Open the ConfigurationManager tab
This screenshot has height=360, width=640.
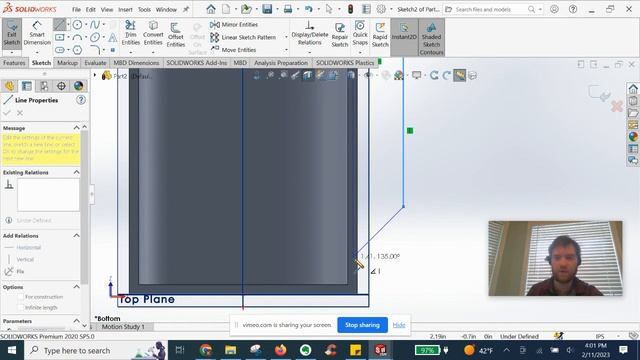(x=44, y=86)
